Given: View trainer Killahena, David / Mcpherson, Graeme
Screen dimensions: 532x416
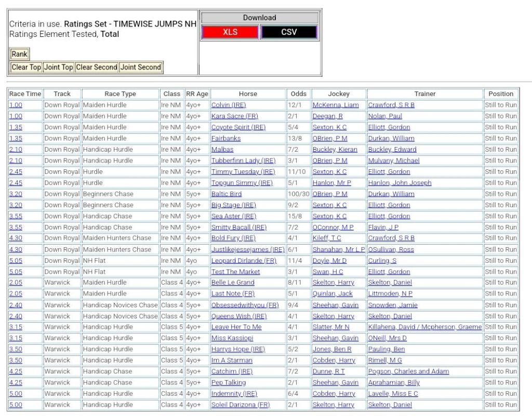Looking at the screenshot, I should (424, 327).
